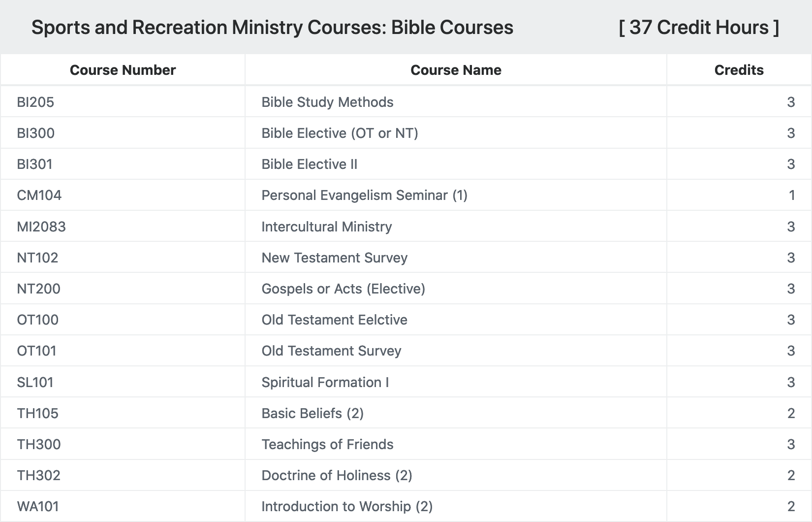Click the 37 Credit Hours label
The image size is (812, 522).
[x=699, y=27]
